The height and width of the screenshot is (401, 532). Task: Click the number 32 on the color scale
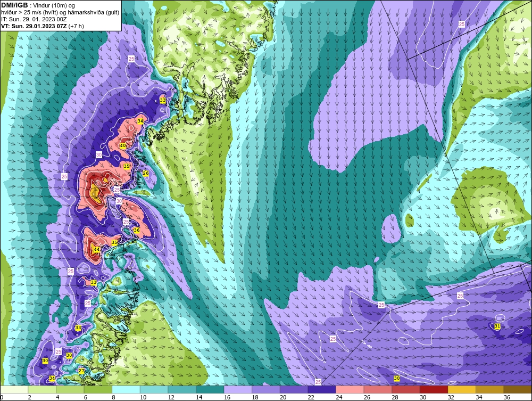click(451, 397)
